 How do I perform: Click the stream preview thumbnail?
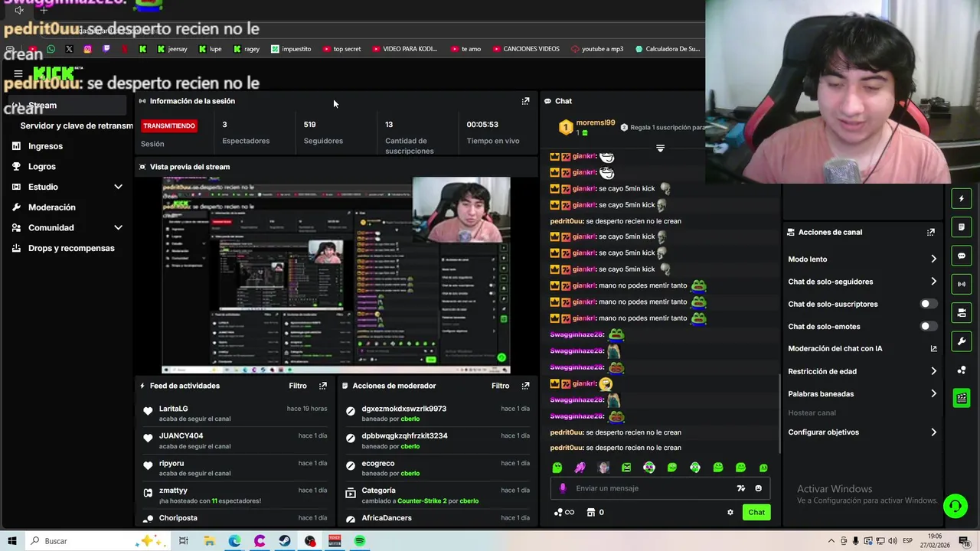click(335, 275)
